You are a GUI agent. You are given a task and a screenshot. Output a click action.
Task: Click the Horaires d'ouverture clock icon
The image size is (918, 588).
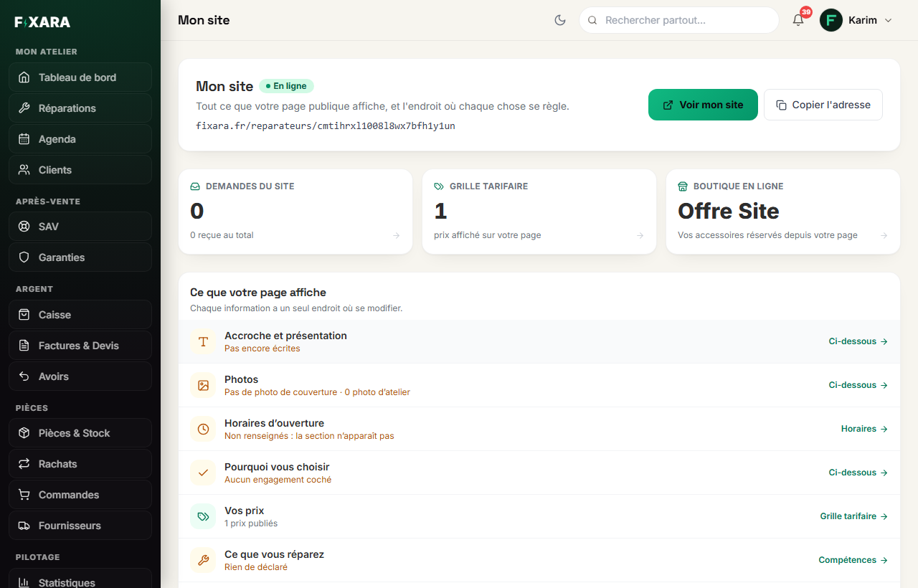click(x=203, y=429)
